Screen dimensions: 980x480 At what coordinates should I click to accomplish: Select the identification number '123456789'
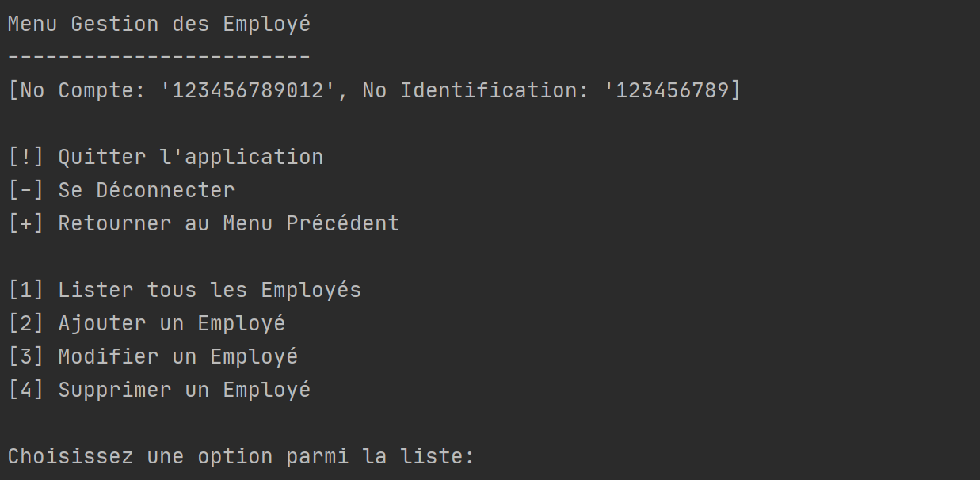(672, 90)
